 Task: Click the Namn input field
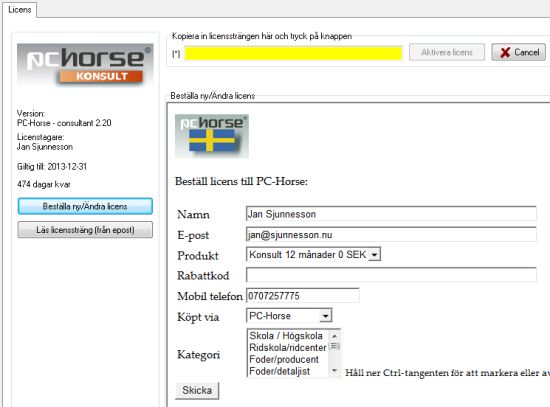(x=391, y=214)
